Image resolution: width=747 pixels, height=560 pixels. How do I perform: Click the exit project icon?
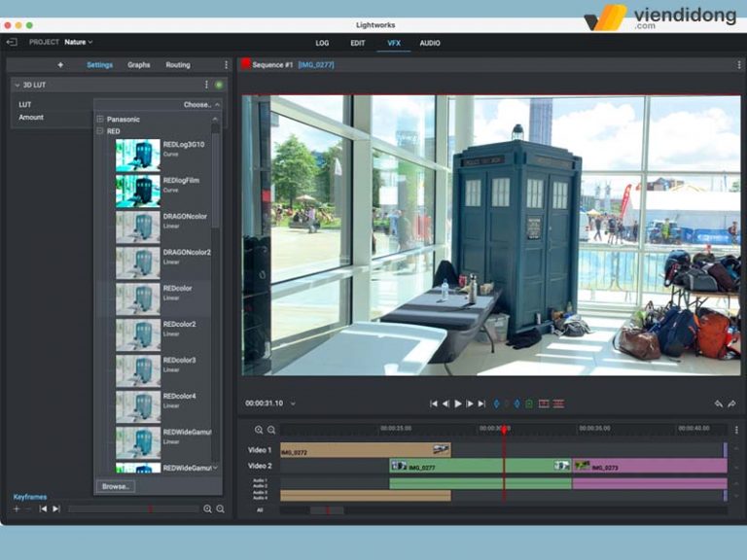pyautogui.click(x=12, y=42)
